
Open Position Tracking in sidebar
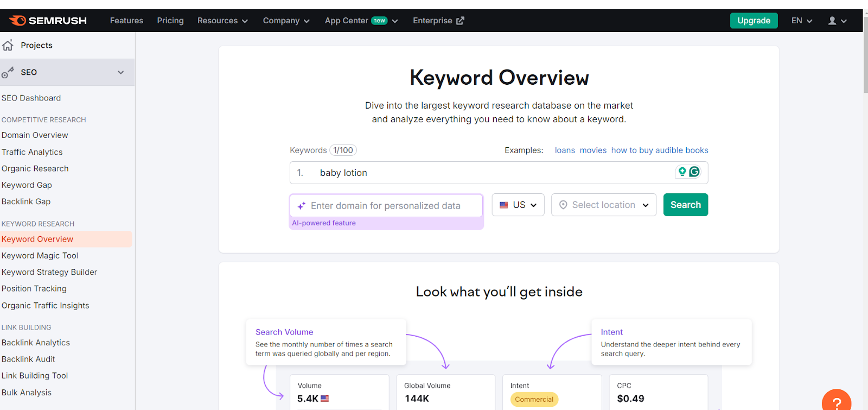point(34,289)
